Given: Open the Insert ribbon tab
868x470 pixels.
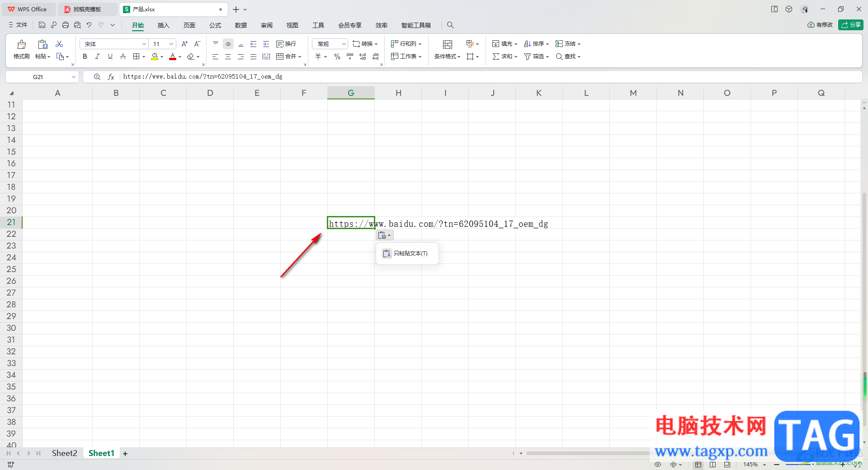Looking at the screenshot, I should coord(163,25).
